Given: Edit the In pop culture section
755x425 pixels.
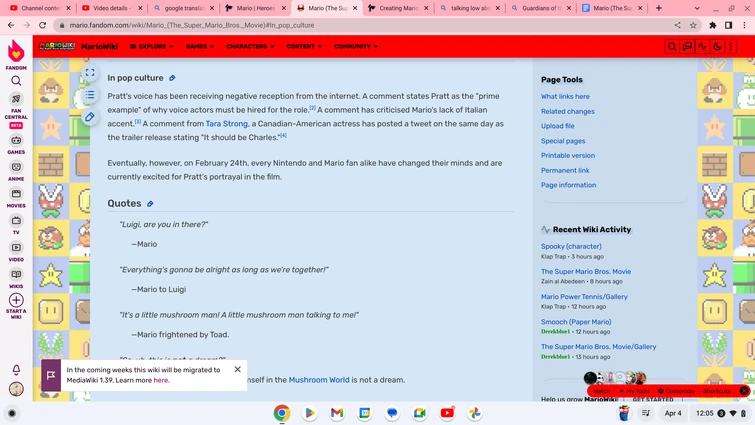Looking at the screenshot, I should 172,78.
